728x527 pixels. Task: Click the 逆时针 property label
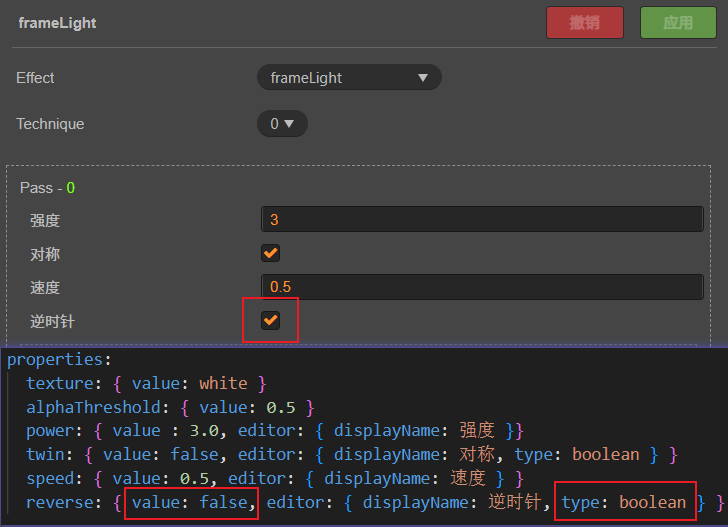52,321
